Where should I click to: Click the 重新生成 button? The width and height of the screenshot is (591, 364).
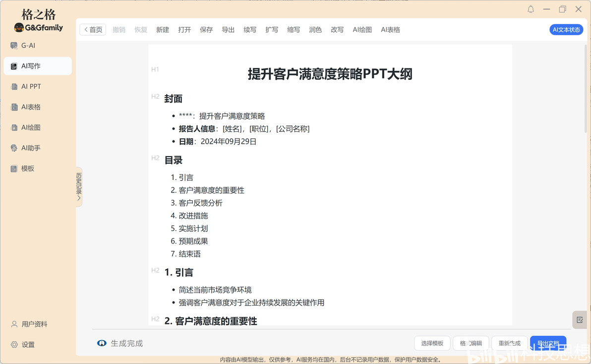point(509,343)
